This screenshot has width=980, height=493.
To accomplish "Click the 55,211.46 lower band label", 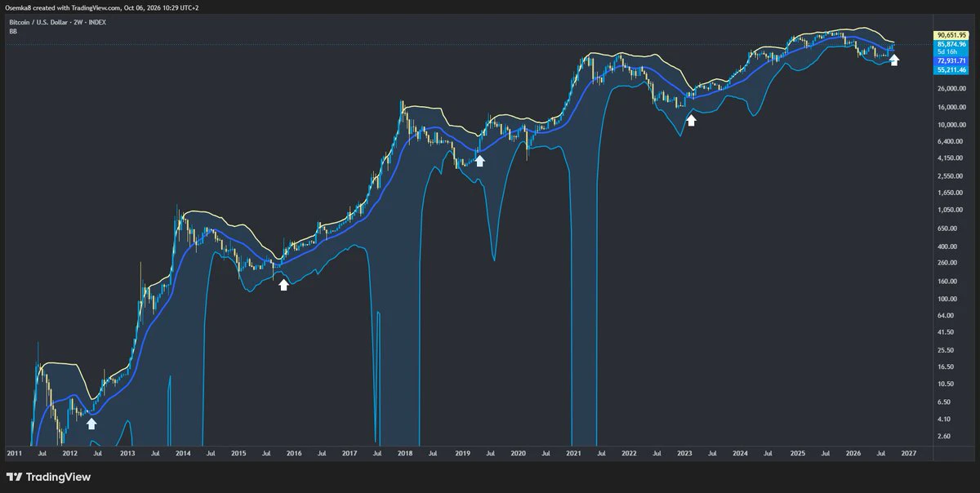I will (x=951, y=70).
